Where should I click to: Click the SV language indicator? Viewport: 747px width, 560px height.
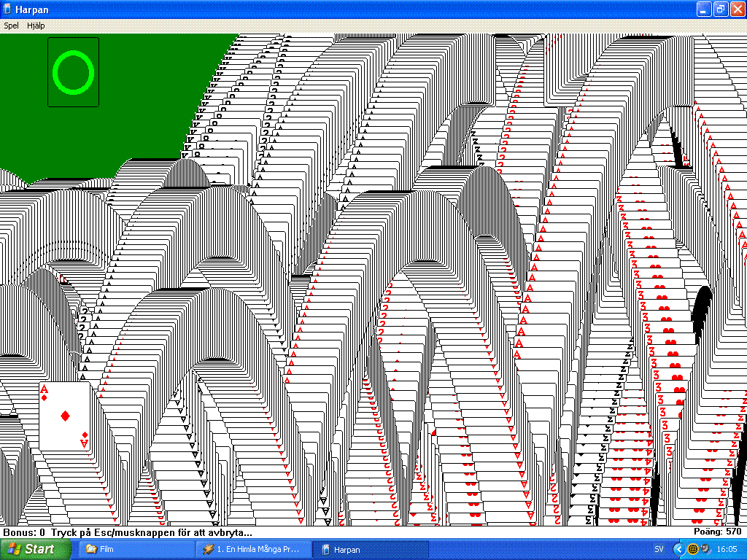point(659,549)
